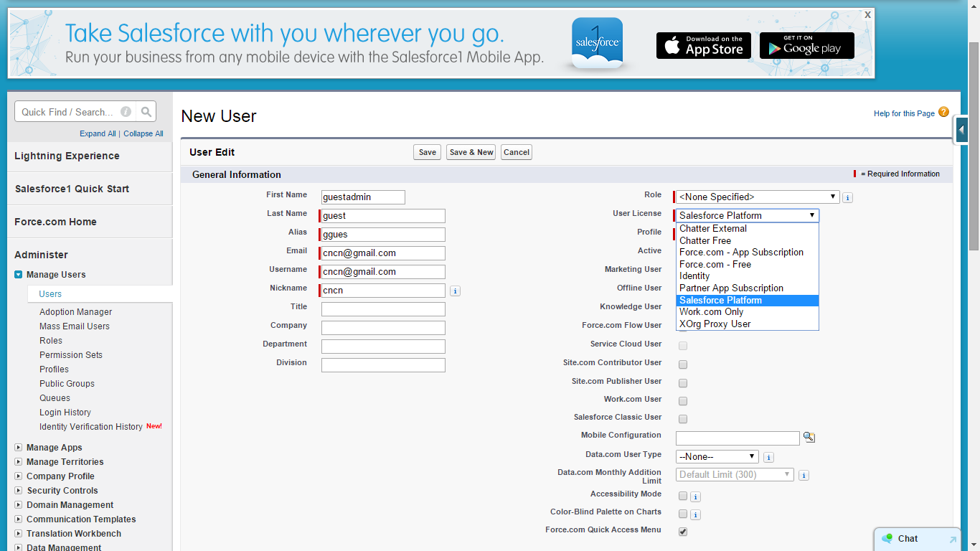The width and height of the screenshot is (980, 551).
Task: Choose the Identity license option
Action: [x=747, y=276]
